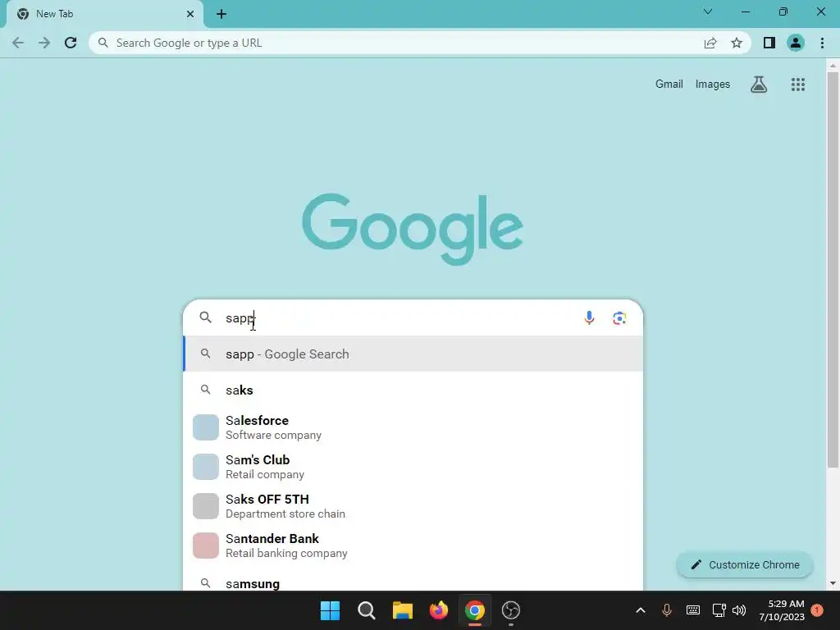Click the Santander Bank suggestion thumbnail

[206, 546]
